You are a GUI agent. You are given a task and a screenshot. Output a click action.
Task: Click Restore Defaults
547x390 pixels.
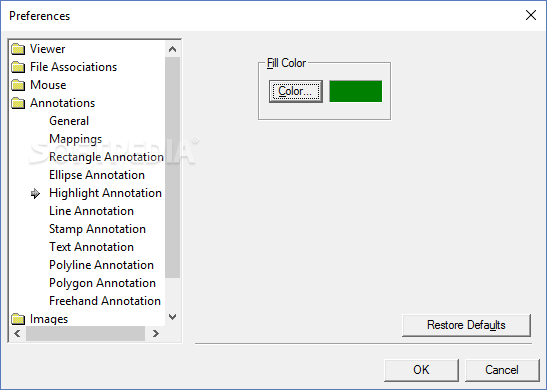click(x=466, y=325)
